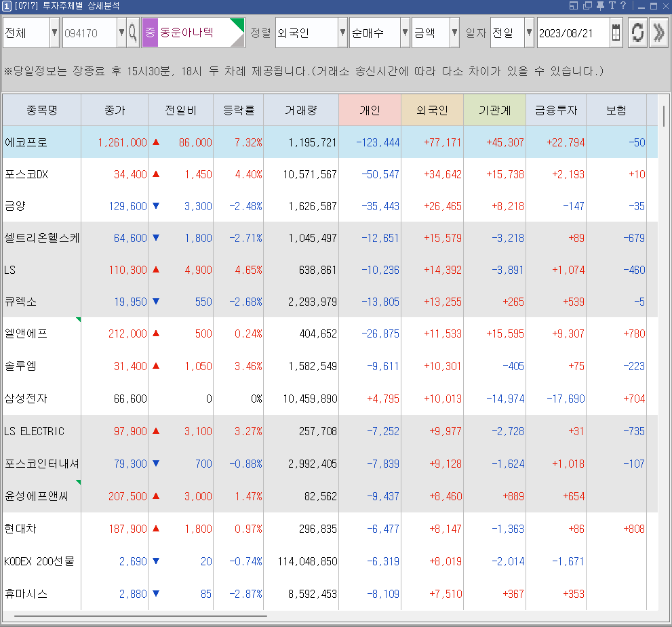Select the 솔루엠 row name
The image size is (672, 627).
point(20,366)
